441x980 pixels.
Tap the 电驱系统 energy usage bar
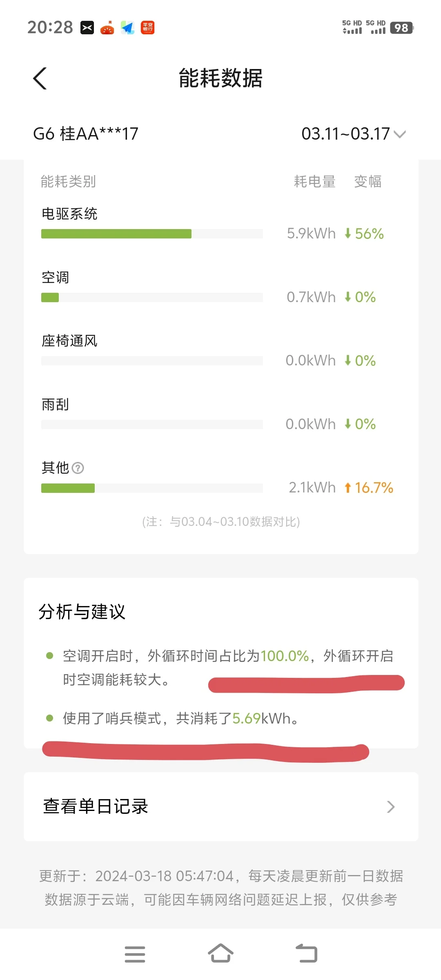(x=152, y=234)
